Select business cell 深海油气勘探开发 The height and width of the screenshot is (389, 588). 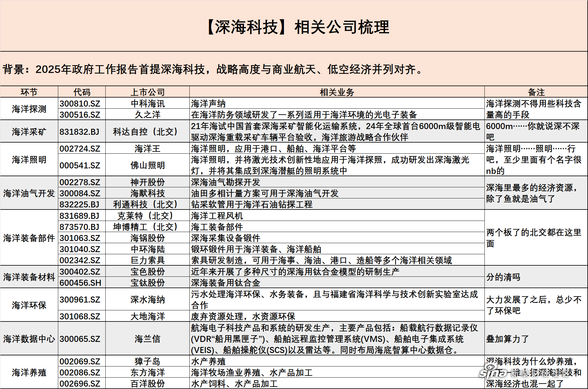[337, 182]
